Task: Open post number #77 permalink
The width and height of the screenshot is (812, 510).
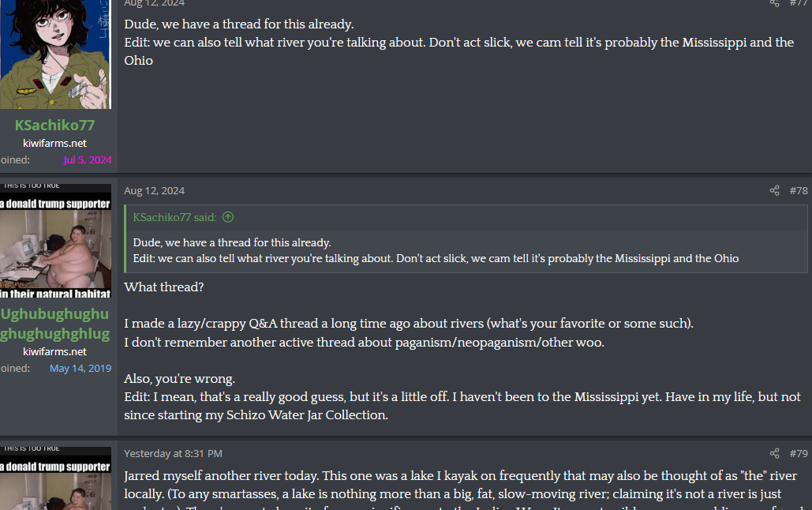Action: pyautogui.click(x=798, y=3)
